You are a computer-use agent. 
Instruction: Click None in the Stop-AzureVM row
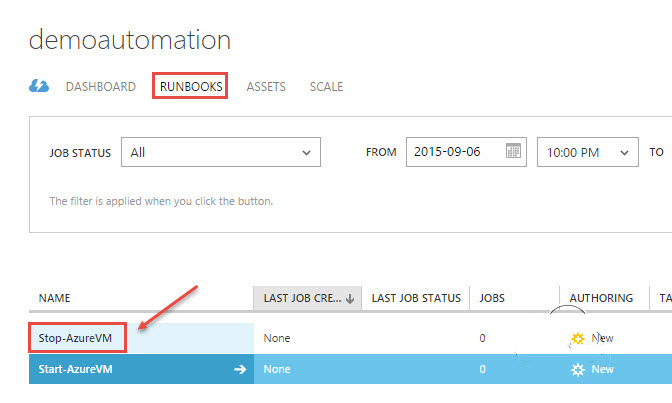pyautogui.click(x=277, y=338)
